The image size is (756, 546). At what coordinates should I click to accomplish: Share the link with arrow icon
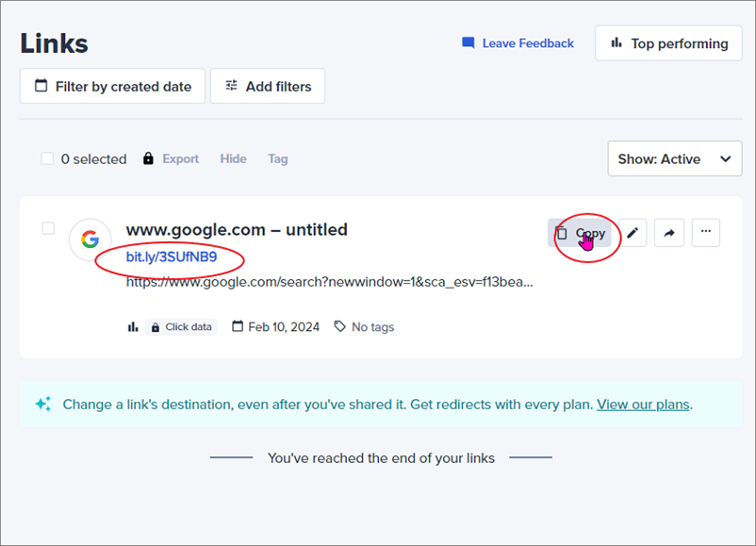pyautogui.click(x=669, y=233)
